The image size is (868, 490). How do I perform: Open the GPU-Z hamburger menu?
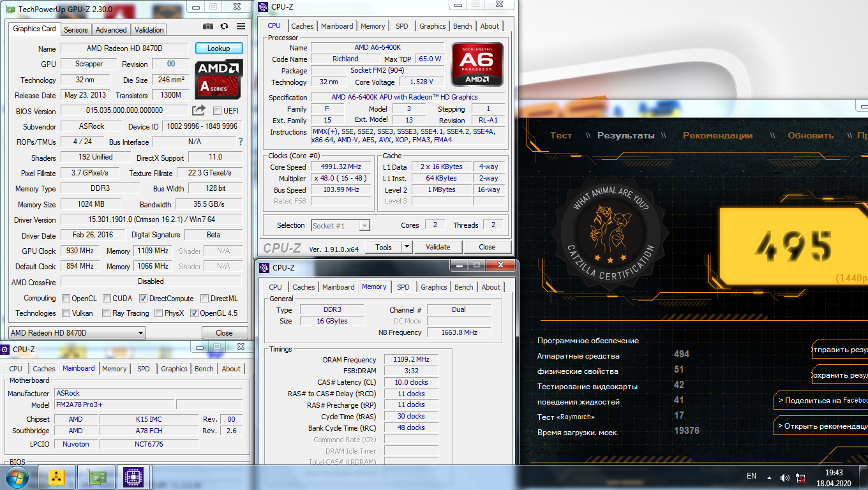[241, 26]
